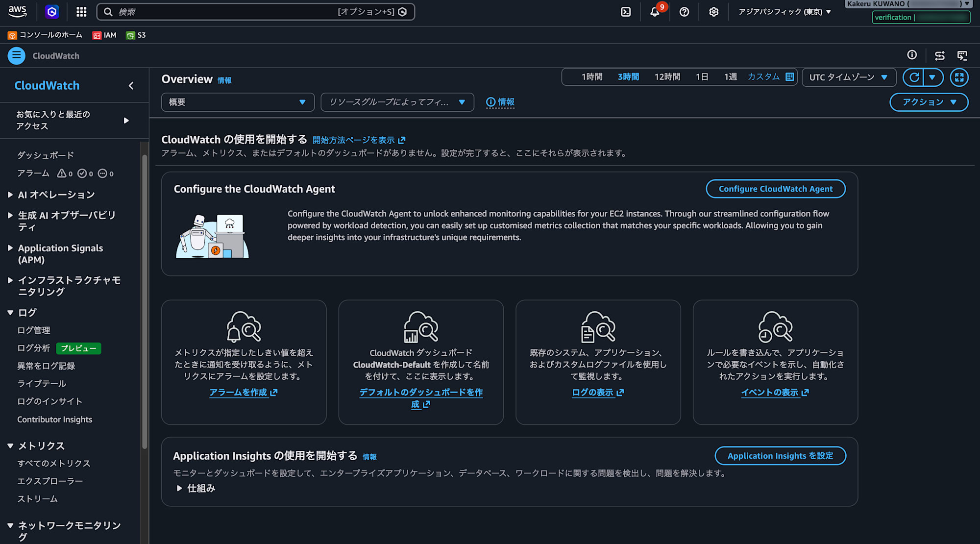Open the S3 shortcut in favorites bar
Image resolution: width=980 pixels, height=544 pixels.
coord(136,35)
